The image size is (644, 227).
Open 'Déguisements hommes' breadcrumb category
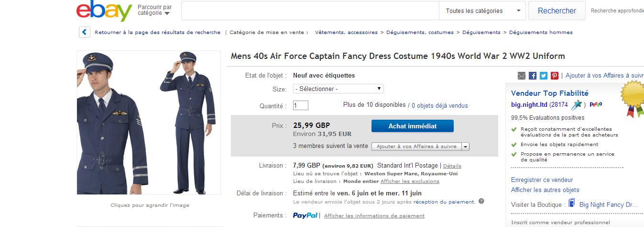click(541, 33)
